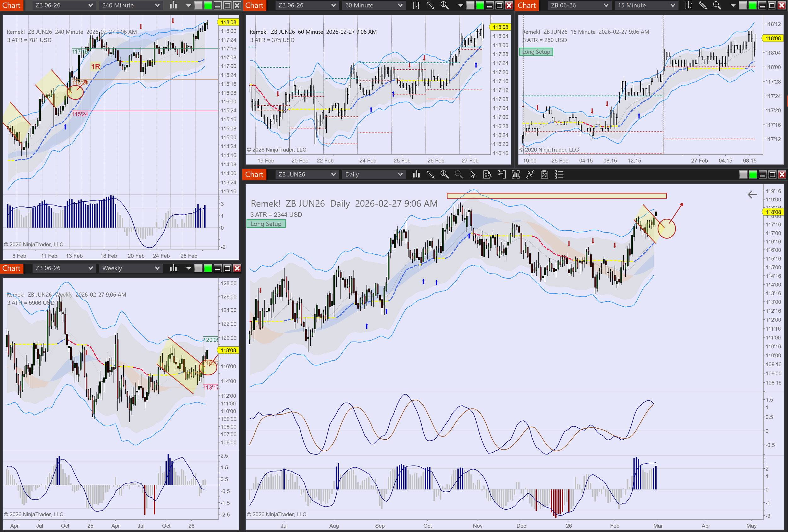Select the cursor pointer tool in Daily chart
The image size is (788, 532).
473,174
